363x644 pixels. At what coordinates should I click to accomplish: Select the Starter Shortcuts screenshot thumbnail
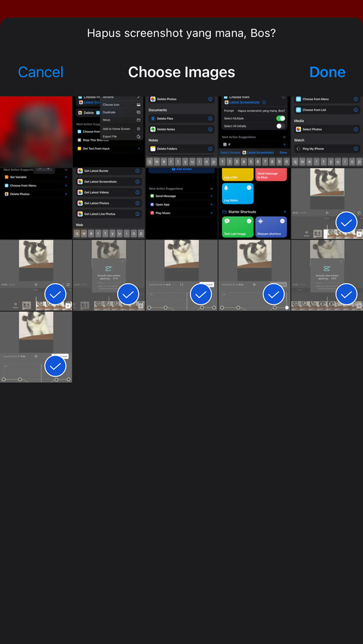pyautogui.click(x=254, y=203)
